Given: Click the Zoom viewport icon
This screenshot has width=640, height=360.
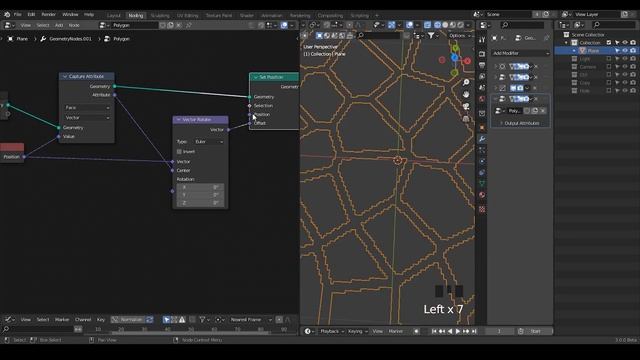Looking at the screenshot, I should [466, 82].
